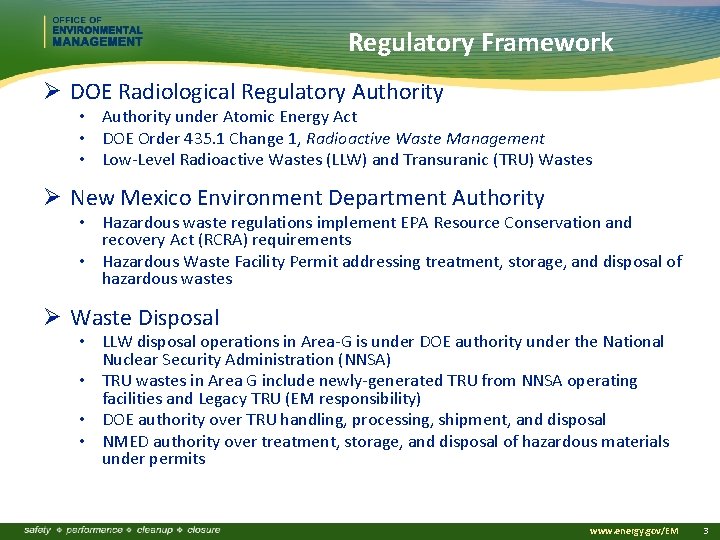Click the arrow bullet before Waste Disposal

[52, 317]
